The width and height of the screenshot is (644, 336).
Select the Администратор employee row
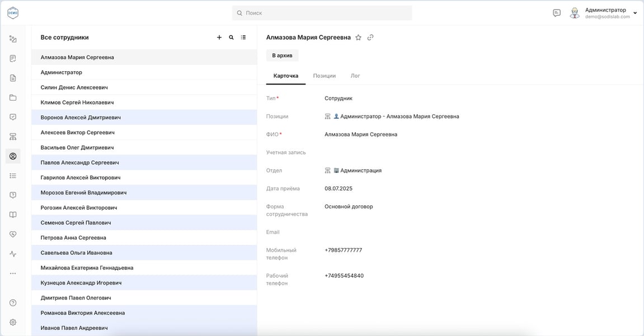coord(144,72)
